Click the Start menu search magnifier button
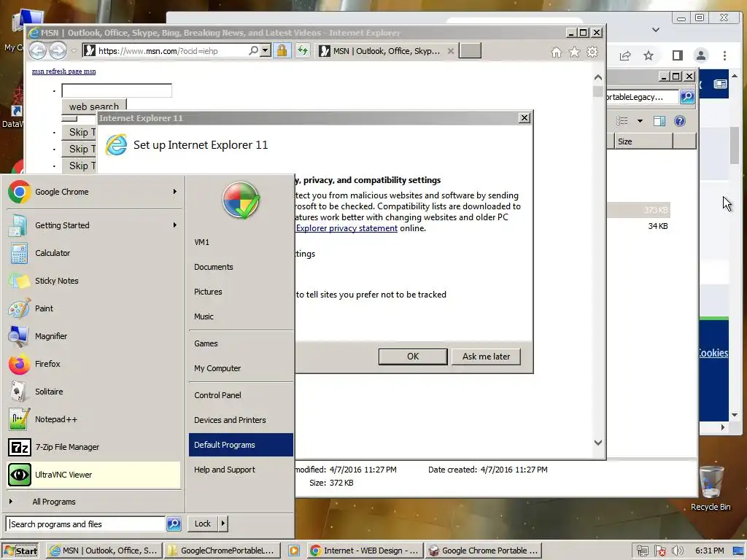747x560 pixels. tap(174, 524)
